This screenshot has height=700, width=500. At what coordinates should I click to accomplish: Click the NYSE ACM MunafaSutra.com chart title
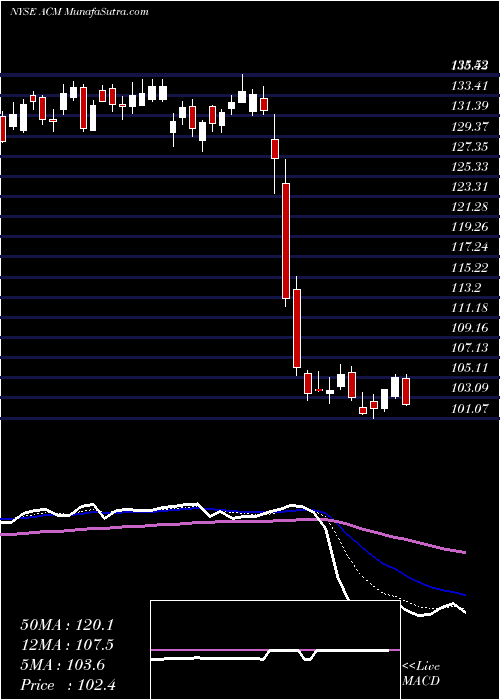point(79,12)
